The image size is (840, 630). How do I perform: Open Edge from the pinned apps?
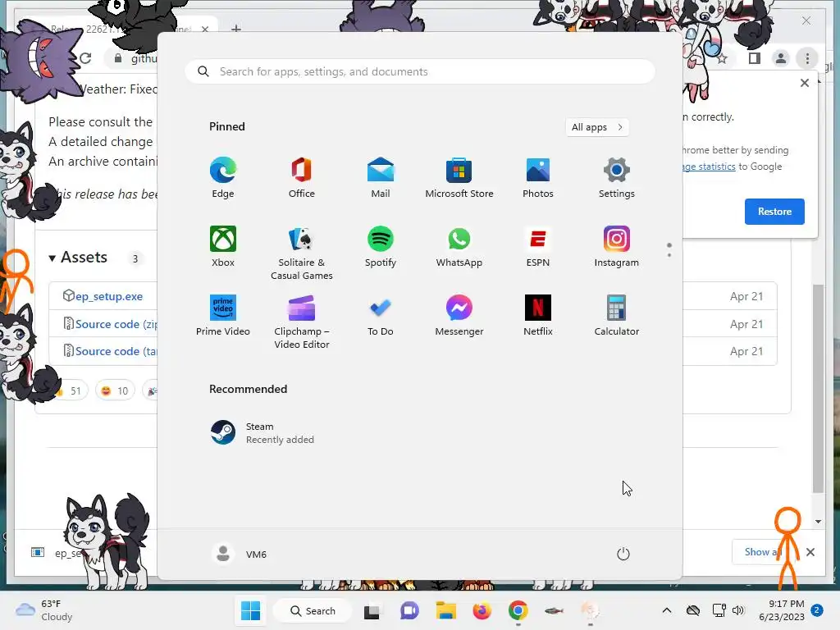click(223, 178)
